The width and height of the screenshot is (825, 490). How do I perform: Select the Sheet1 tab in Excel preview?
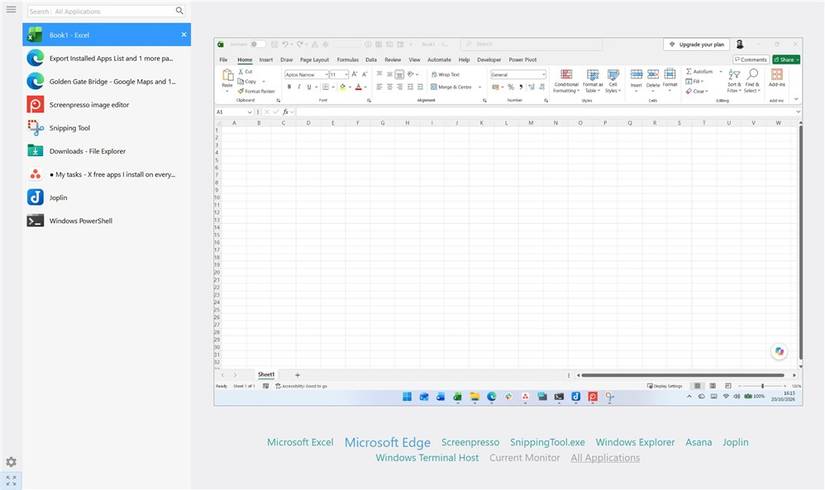[266, 374]
